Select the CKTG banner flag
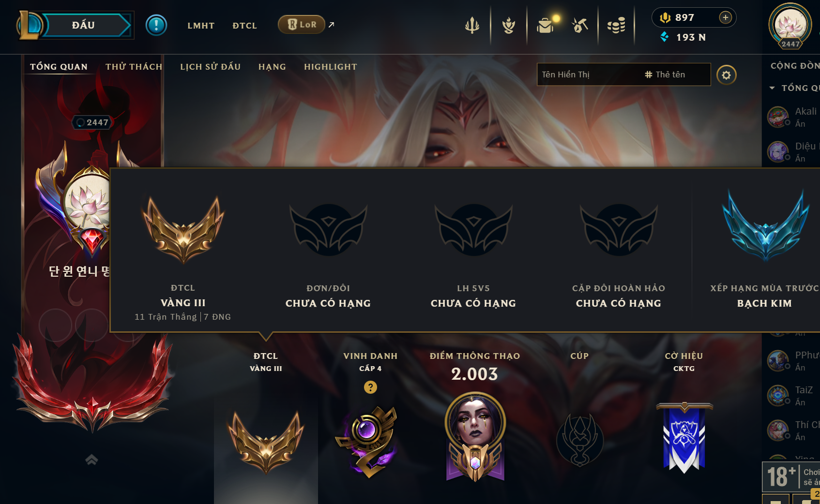This screenshot has width=820, height=504. (x=684, y=438)
